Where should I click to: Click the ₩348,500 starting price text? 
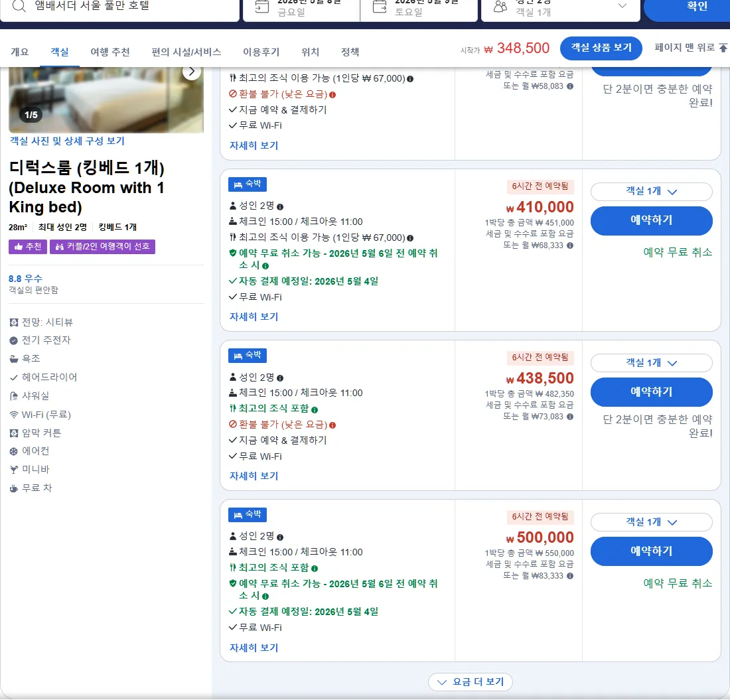pyautogui.click(x=517, y=48)
